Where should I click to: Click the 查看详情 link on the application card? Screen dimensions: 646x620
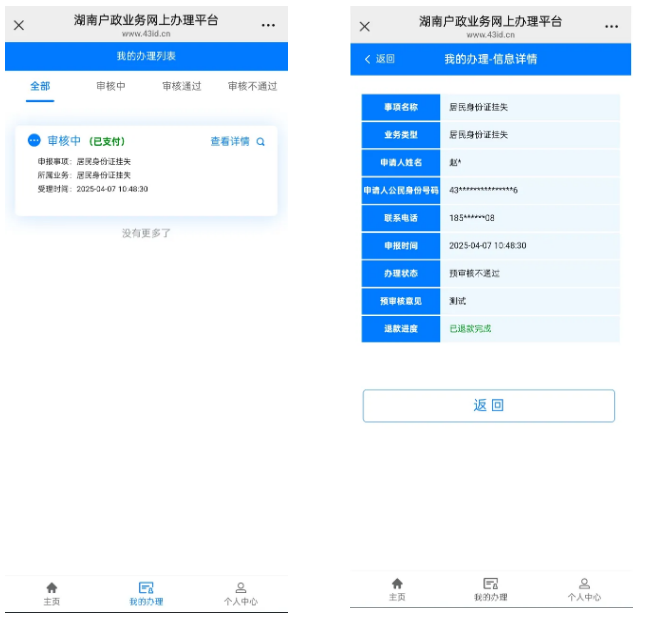coord(229,142)
